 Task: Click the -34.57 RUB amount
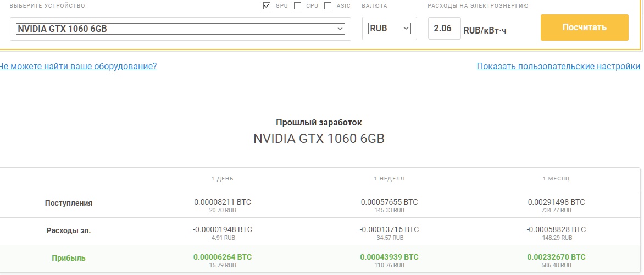coord(389,238)
